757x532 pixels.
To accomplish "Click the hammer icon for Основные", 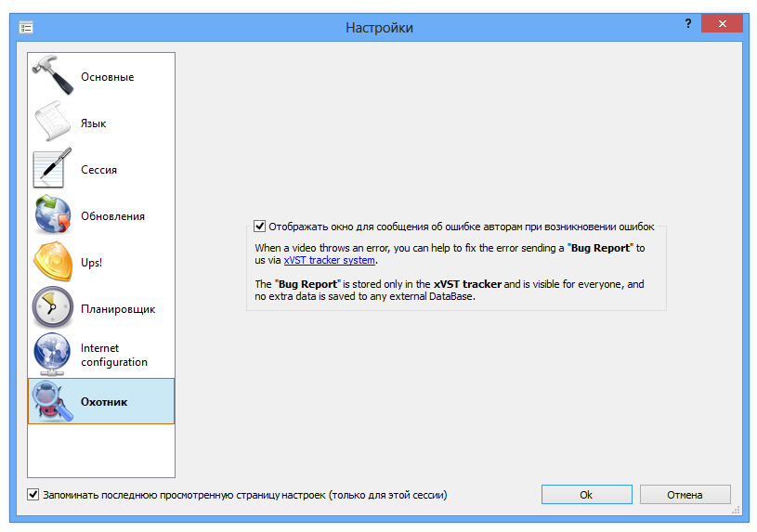I will click(53, 75).
